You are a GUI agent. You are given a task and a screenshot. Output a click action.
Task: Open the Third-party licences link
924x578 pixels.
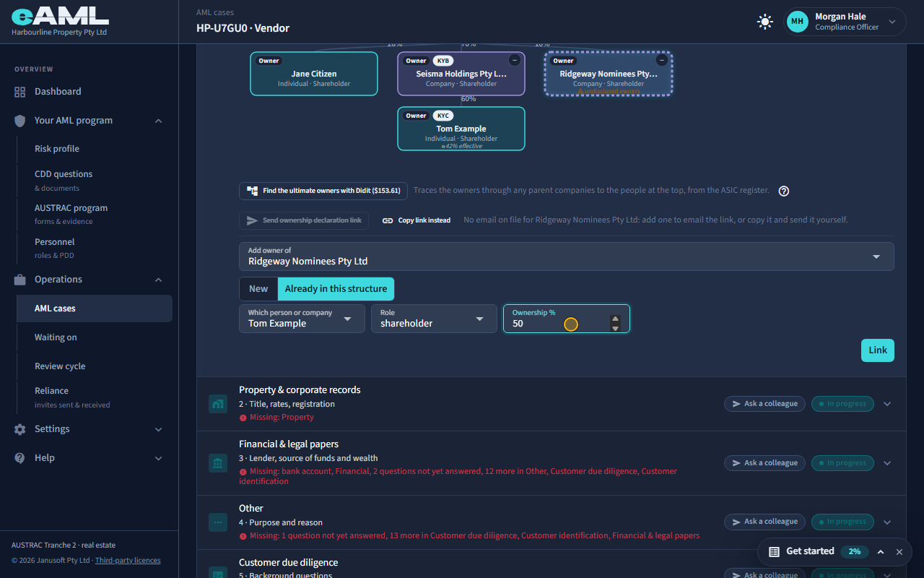point(128,561)
